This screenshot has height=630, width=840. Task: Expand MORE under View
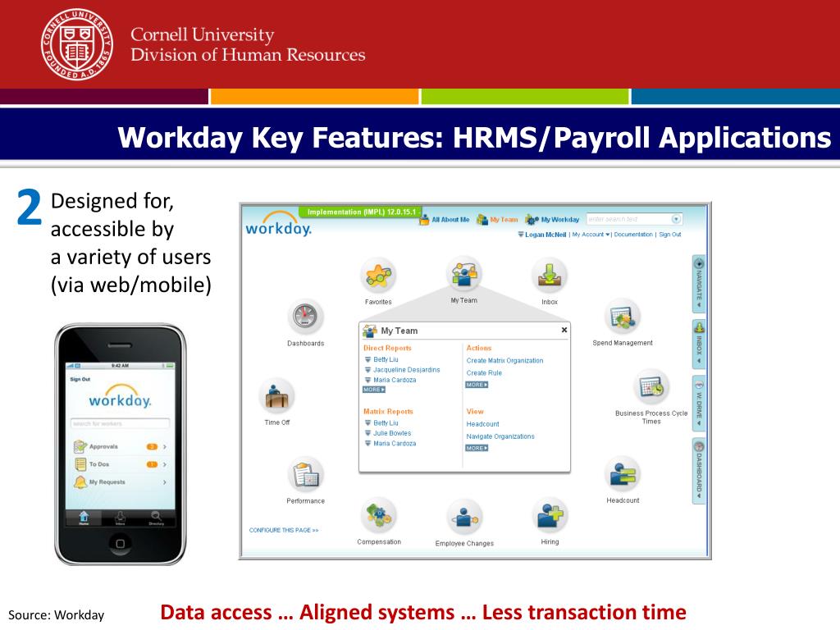point(477,448)
